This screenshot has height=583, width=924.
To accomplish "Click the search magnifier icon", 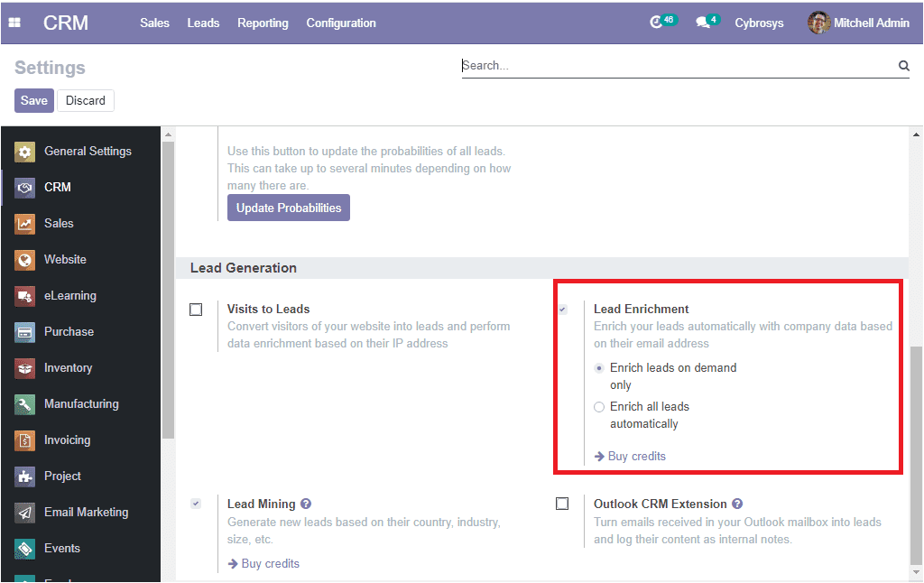I will tap(903, 66).
